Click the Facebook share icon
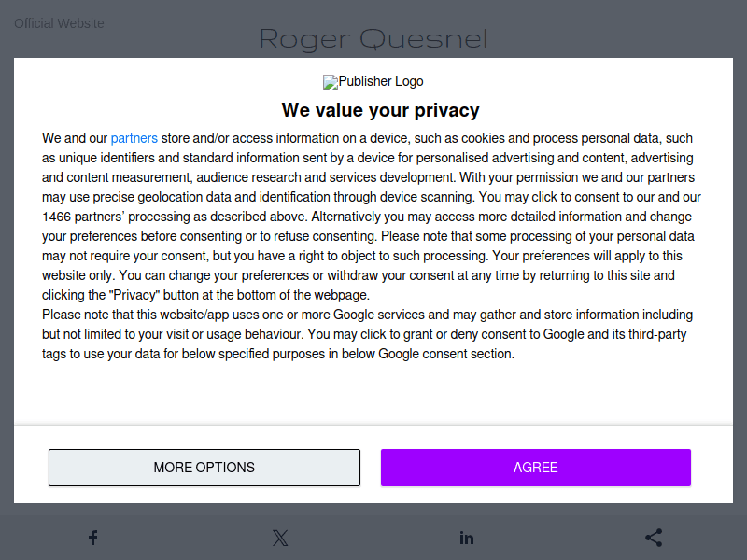This screenshot has width=747, height=560. pos(93,538)
